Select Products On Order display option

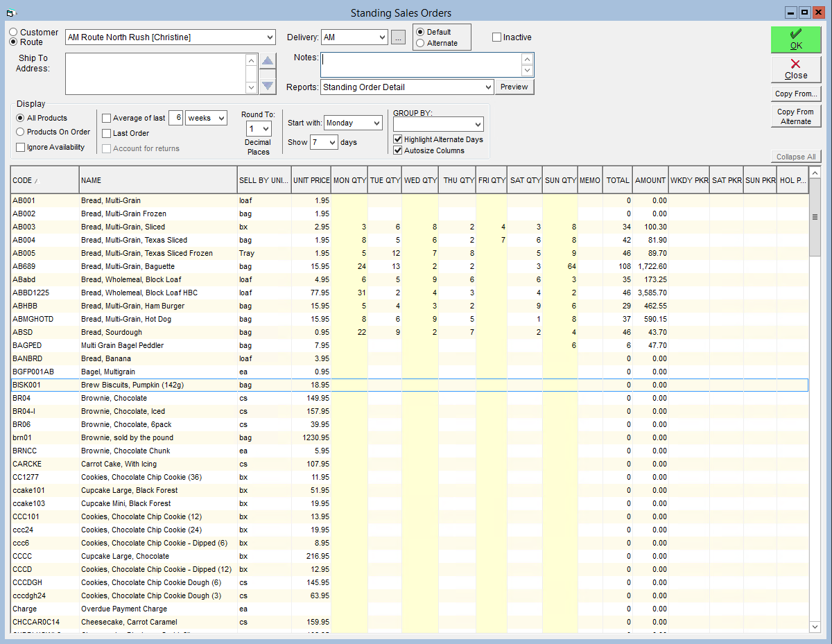point(20,132)
